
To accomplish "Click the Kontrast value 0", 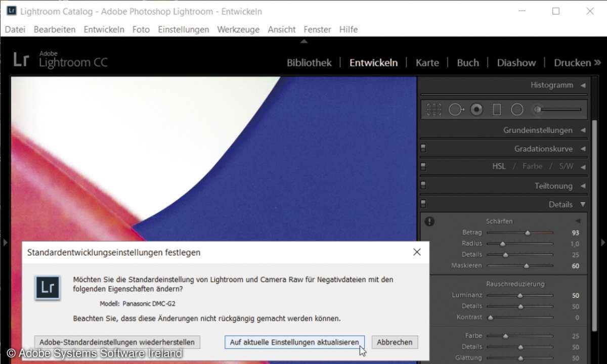I will pos(577,317).
